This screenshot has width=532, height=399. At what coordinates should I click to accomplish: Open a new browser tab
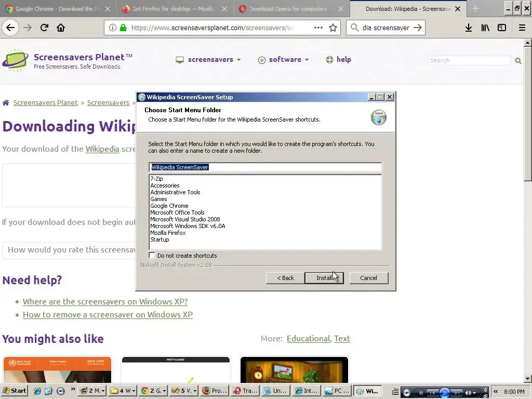[475, 9]
